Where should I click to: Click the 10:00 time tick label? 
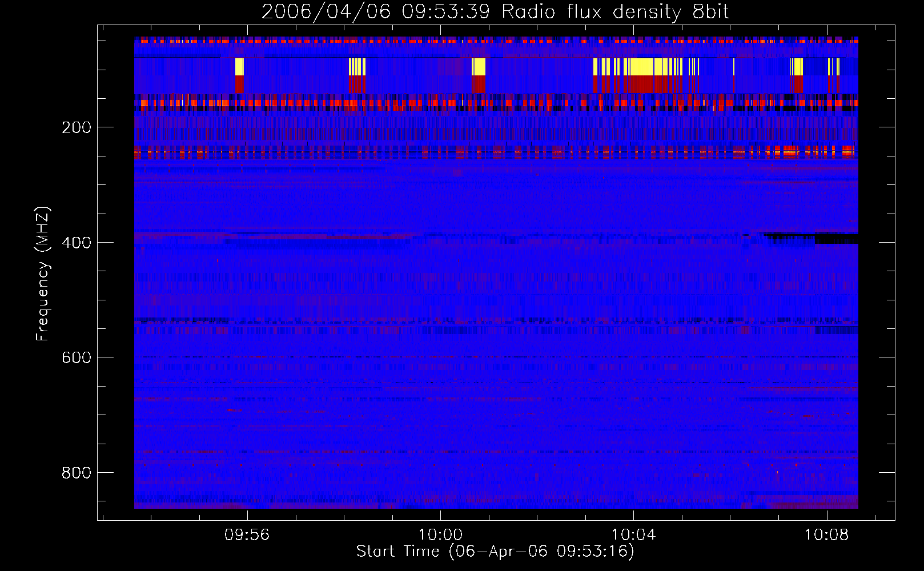point(440,535)
